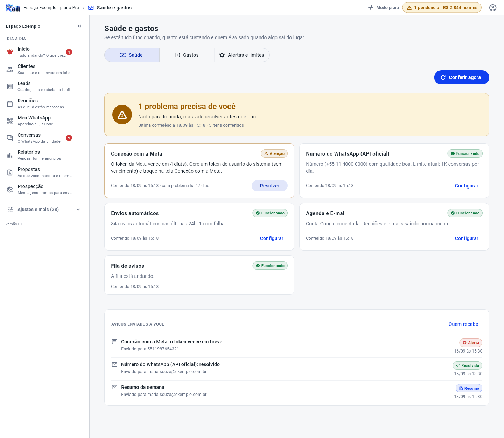This screenshot has width=504, height=438.
Task: Open the Leads menu item
Action: [39, 86]
